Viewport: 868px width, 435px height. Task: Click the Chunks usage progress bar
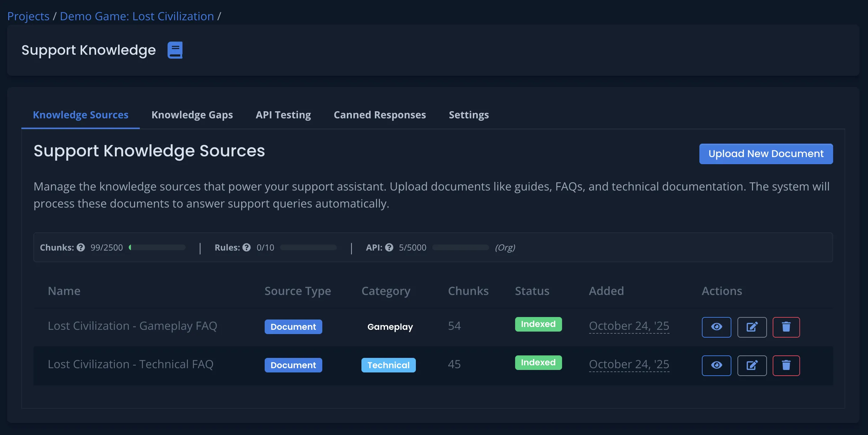click(x=157, y=247)
